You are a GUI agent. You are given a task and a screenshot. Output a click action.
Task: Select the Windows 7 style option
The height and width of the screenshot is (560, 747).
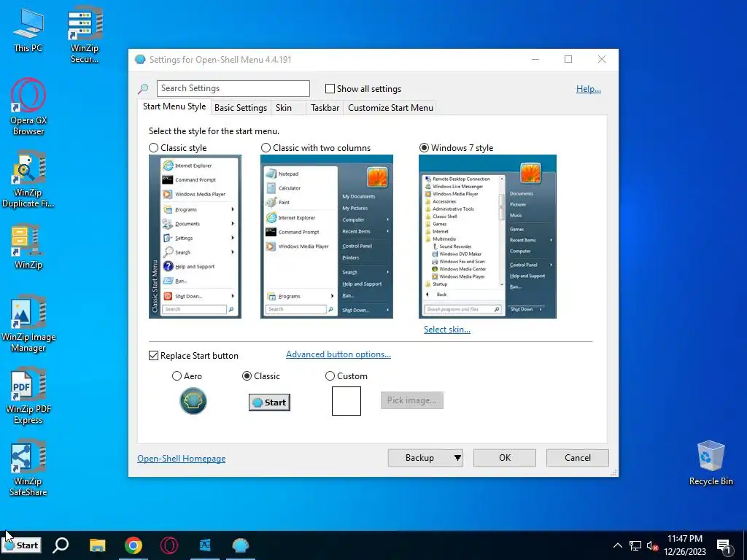click(x=424, y=148)
